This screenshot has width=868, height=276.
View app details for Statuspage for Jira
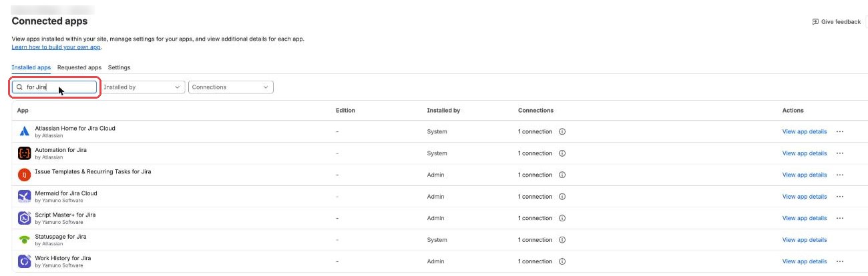pyautogui.click(x=805, y=240)
